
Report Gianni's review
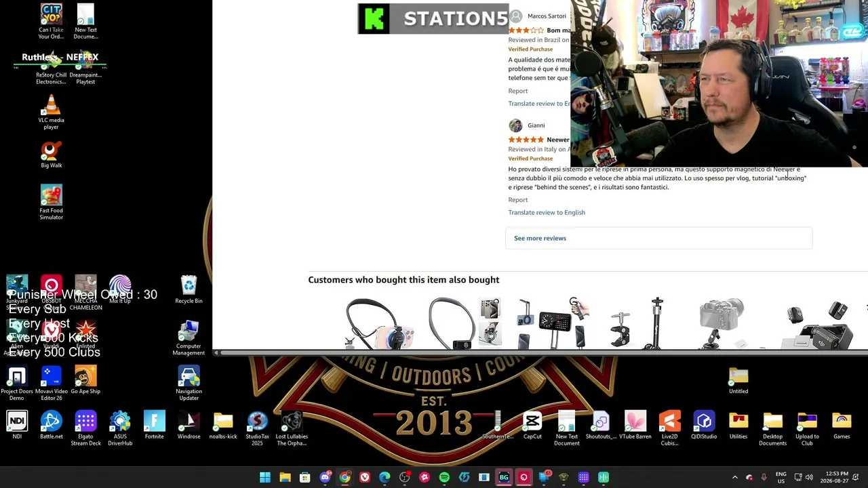[x=518, y=200]
